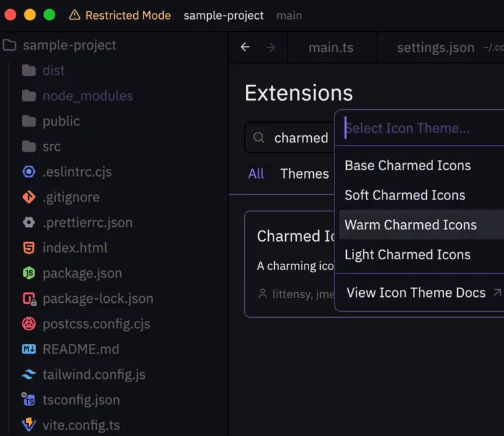The height and width of the screenshot is (436, 504).
Task: Open tsconfig.json file name
Action: pos(81,400)
